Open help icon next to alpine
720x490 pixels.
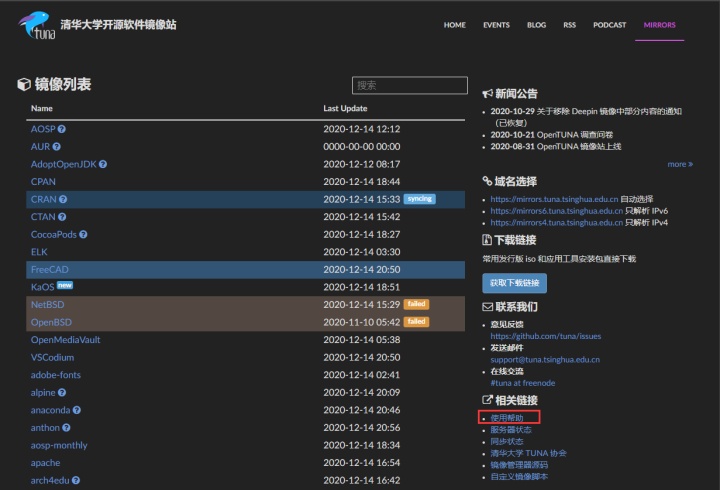click(62, 393)
